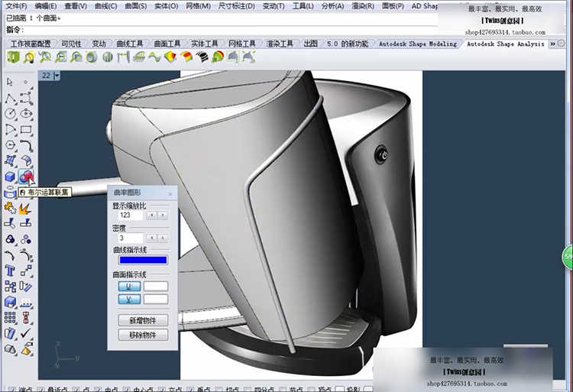The width and height of the screenshot is (573, 392).
Task: Activate the rectangle drawing tool
Action: pos(26,129)
